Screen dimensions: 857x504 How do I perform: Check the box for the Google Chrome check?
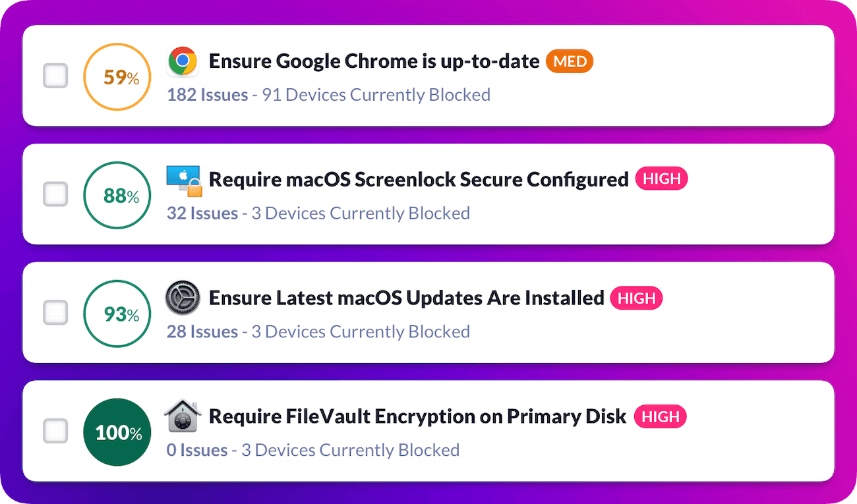55,76
